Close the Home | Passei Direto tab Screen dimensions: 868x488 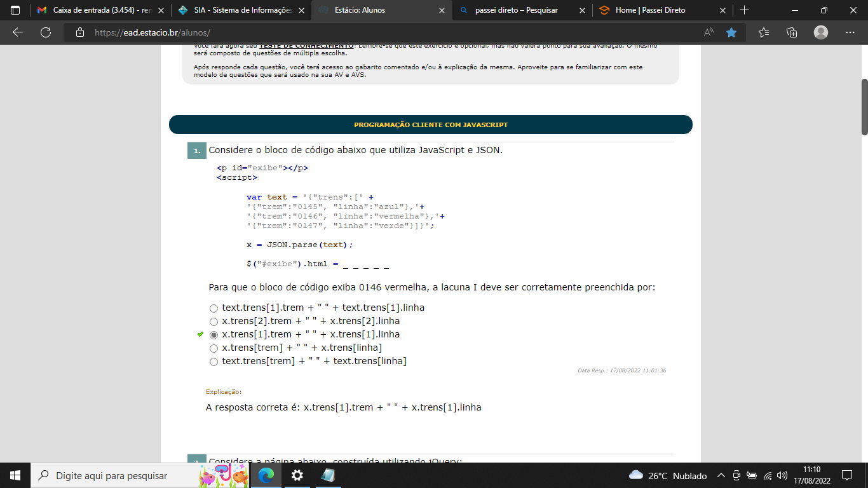(722, 10)
